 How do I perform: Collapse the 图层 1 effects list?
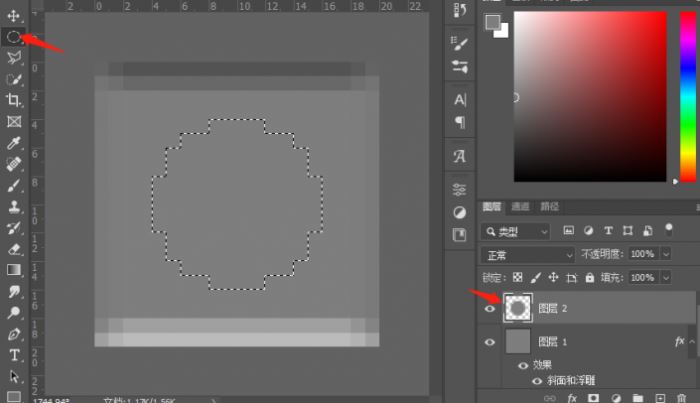(x=692, y=341)
